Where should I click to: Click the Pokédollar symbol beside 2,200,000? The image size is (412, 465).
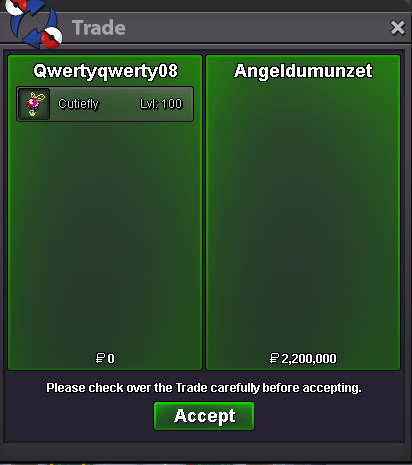[274, 358]
